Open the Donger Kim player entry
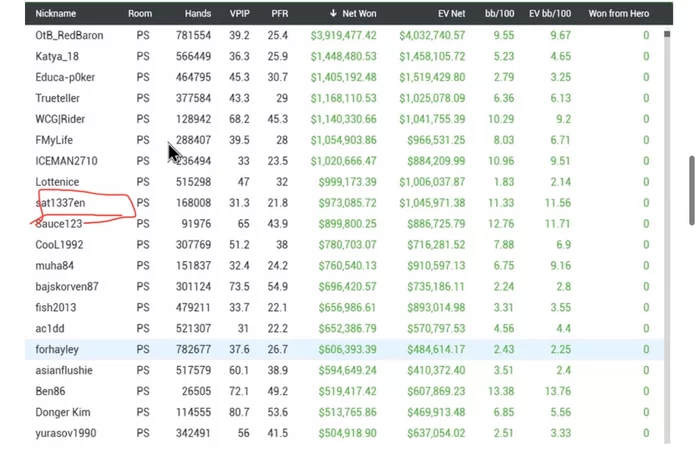This screenshot has width=700, height=455. coord(64,413)
